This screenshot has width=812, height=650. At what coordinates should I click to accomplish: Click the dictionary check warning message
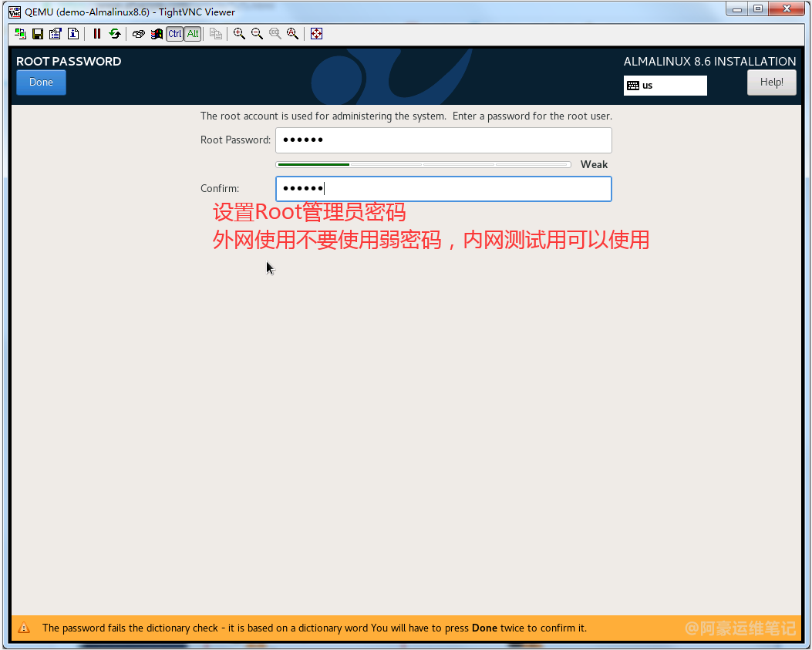(x=315, y=628)
